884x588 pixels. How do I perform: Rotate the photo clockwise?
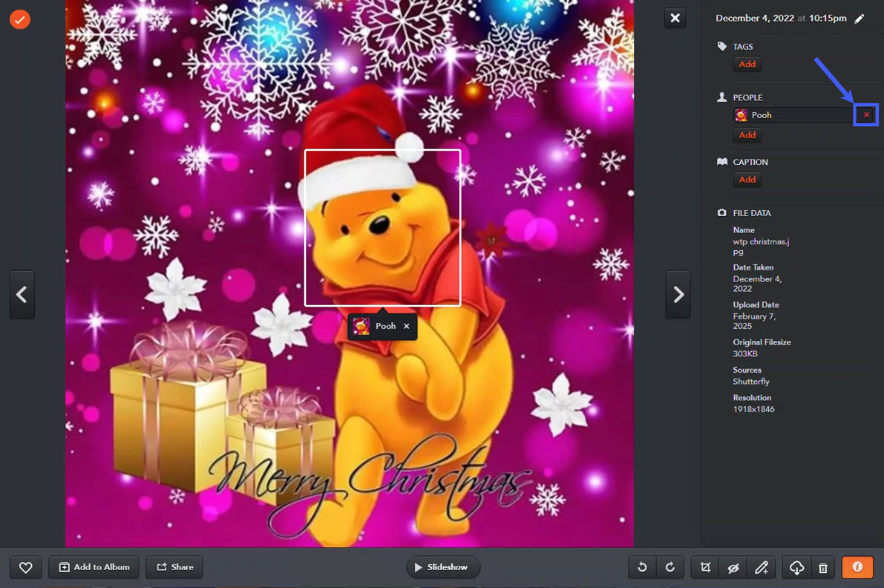click(670, 567)
